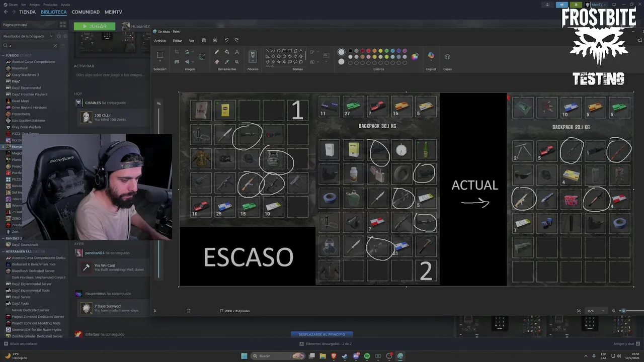
Task: Select the secondary color 2 swatch
Action: click(x=342, y=62)
